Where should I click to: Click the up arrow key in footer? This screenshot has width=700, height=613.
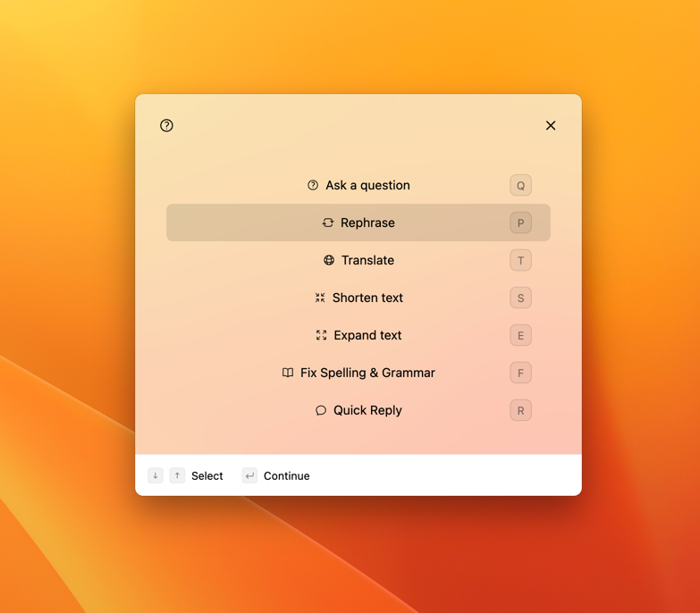pyautogui.click(x=177, y=475)
